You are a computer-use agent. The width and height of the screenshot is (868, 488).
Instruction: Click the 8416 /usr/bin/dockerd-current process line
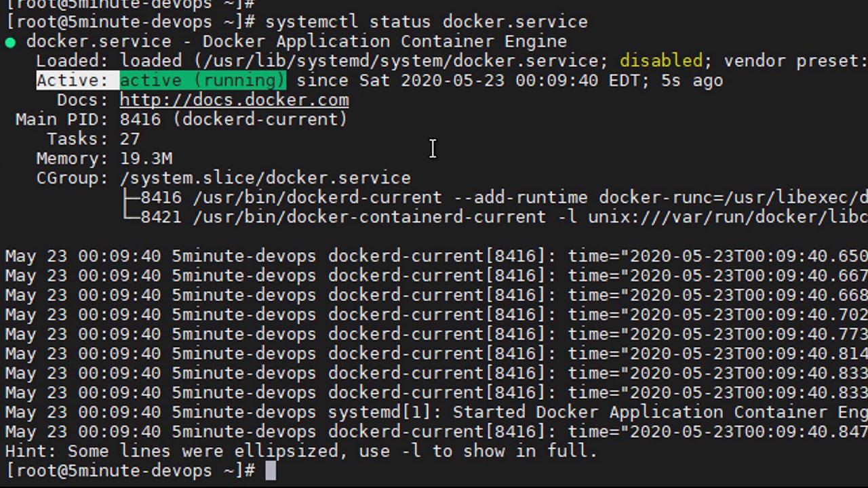coord(494,198)
